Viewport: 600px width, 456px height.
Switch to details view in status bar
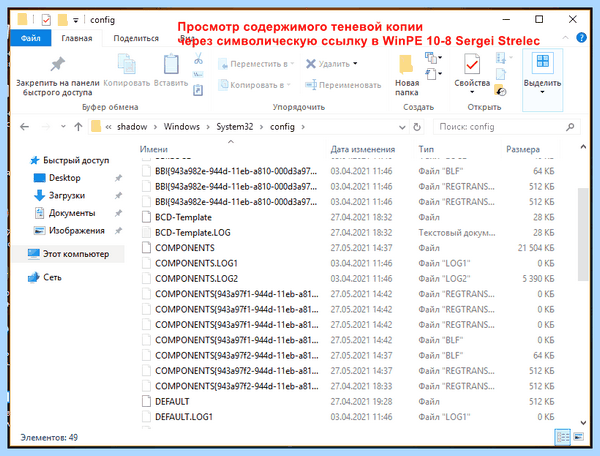pos(562,436)
